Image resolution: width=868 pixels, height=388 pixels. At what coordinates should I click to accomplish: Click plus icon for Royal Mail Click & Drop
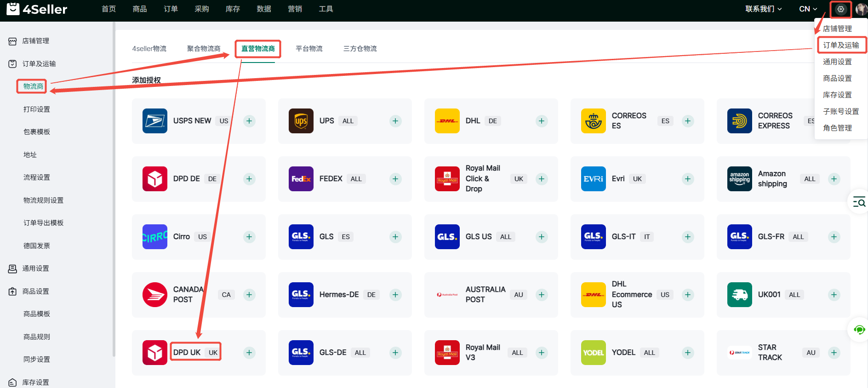tap(542, 179)
